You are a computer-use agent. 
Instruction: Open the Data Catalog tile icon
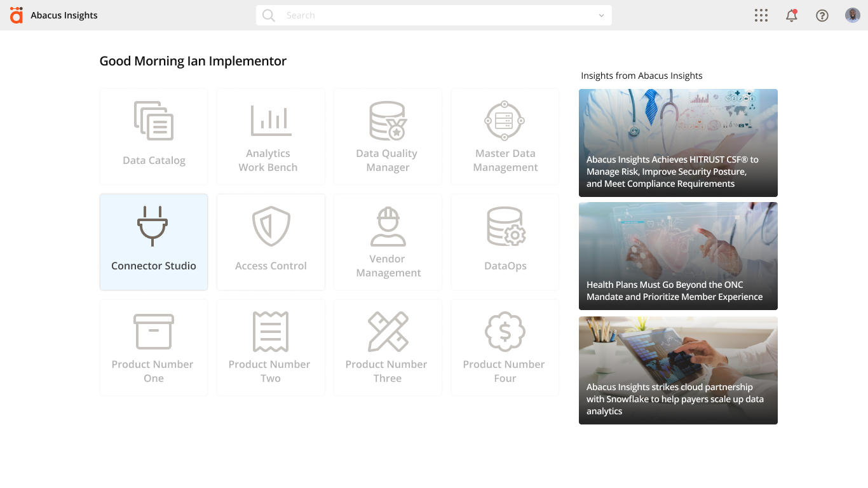(x=154, y=121)
